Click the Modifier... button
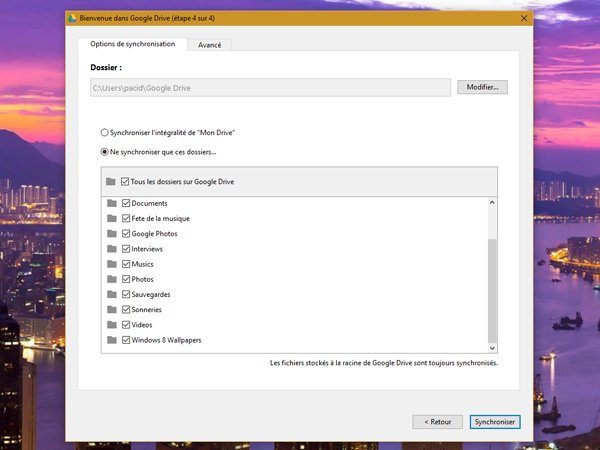This screenshot has width=600, height=450. 482,87
